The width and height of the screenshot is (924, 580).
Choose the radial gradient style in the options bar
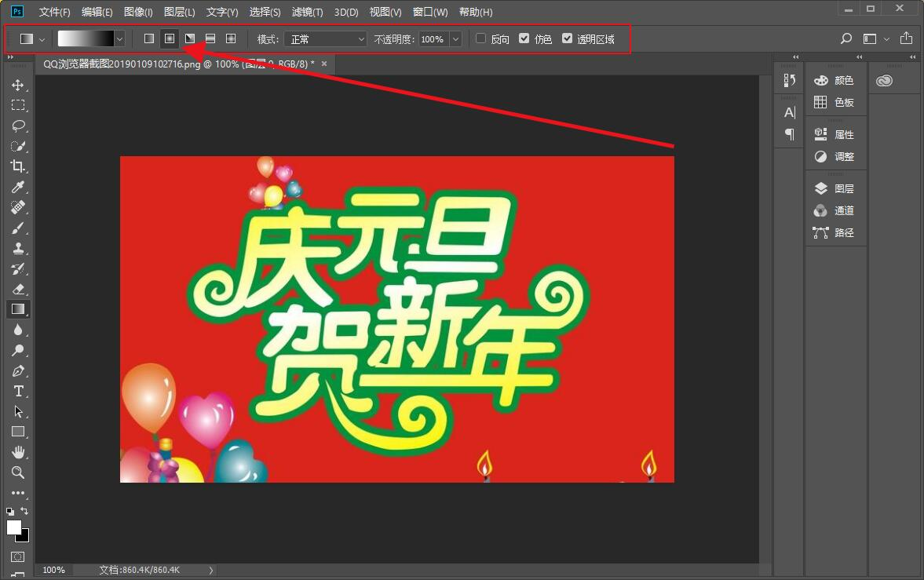tap(170, 38)
